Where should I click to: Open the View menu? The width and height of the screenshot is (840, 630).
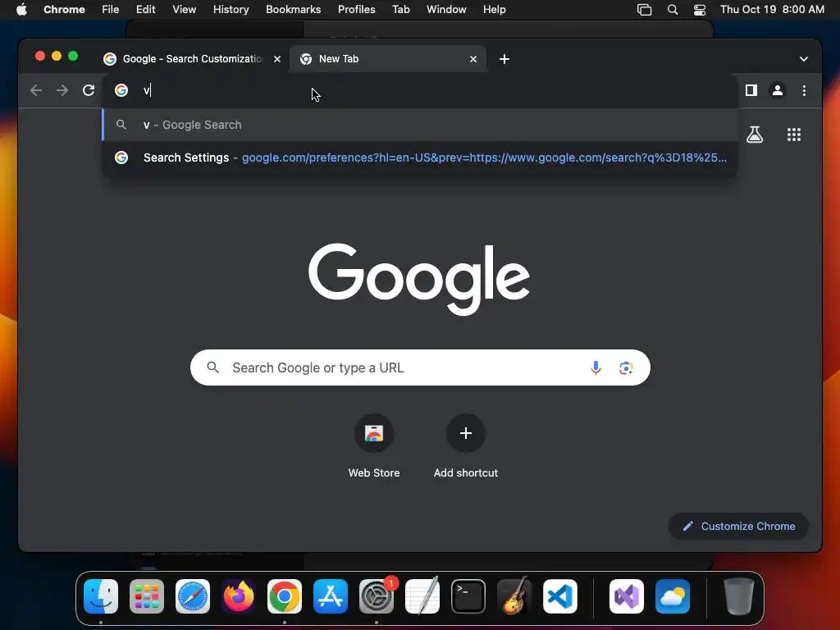tap(184, 9)
